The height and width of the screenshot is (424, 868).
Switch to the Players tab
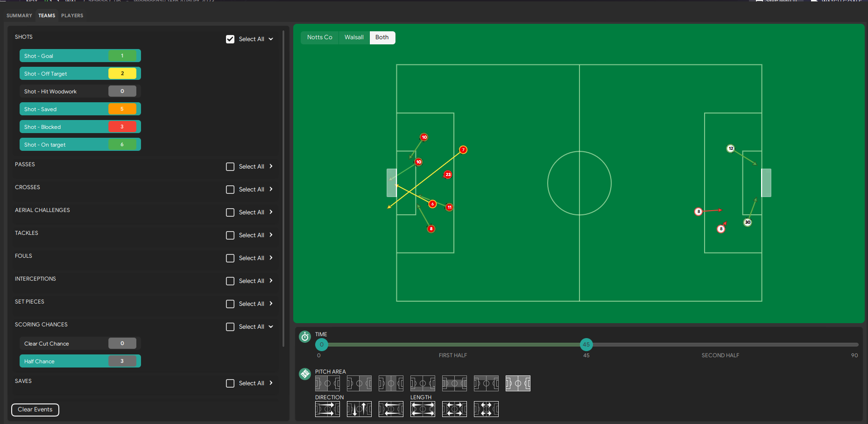[x=72, y=15]
